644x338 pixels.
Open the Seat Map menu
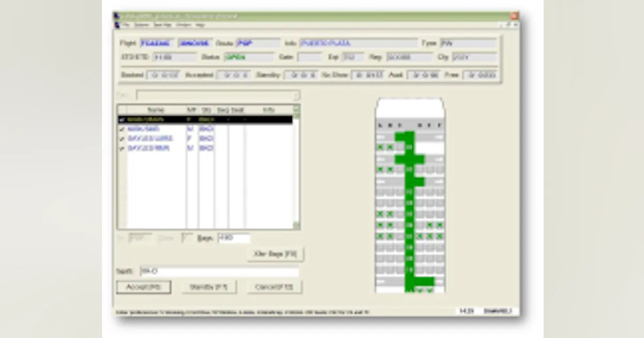tap(162, 25)
